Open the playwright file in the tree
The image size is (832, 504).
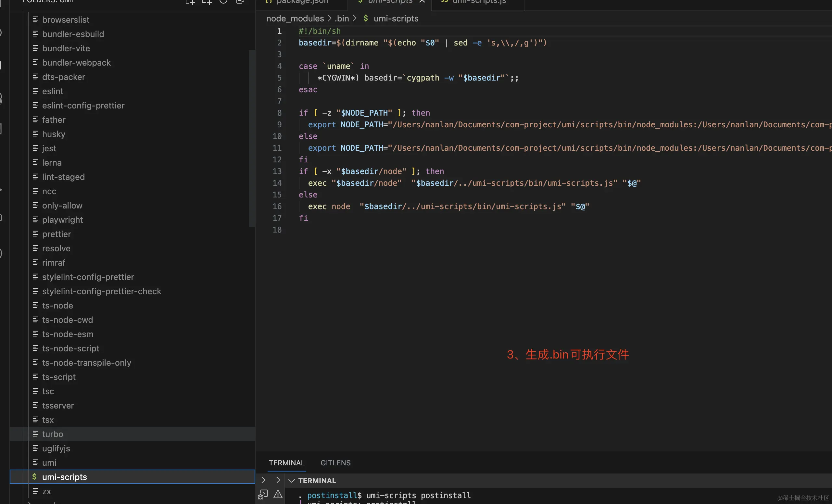[x=62, y=220]
